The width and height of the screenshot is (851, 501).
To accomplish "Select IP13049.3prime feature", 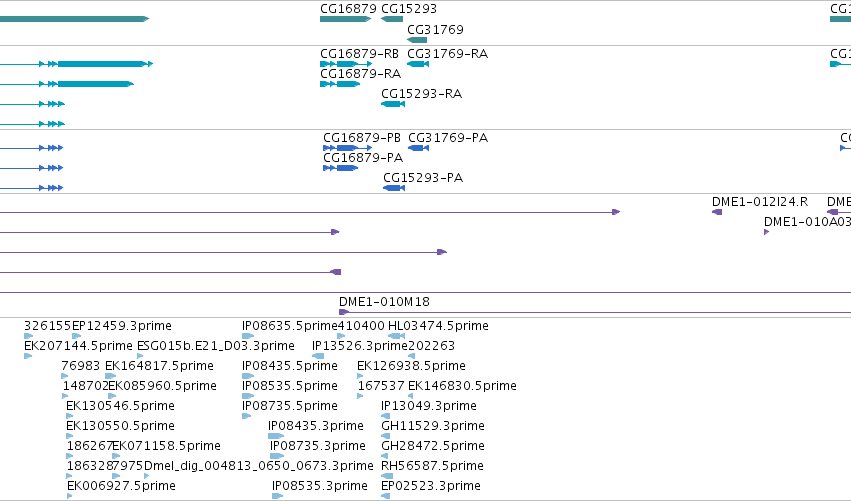I will pyautogui.click(x=385, y=416).
